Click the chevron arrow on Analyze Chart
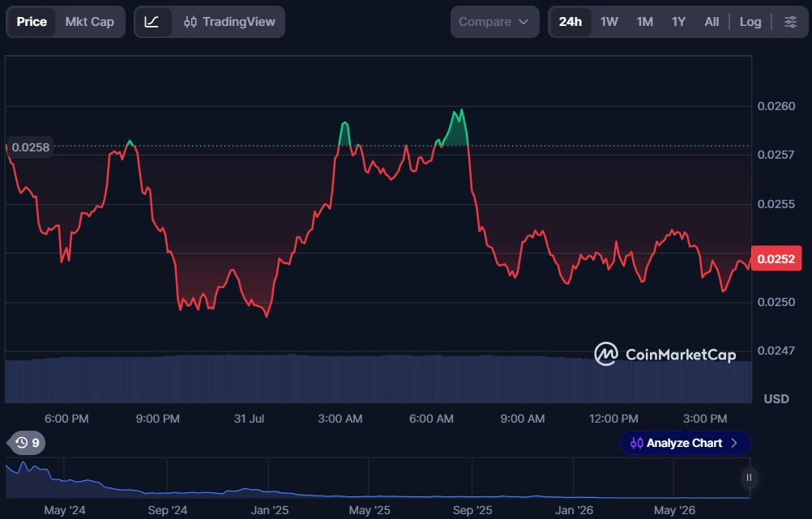This screenshot has height=519, width=812. tap(734, 443)
